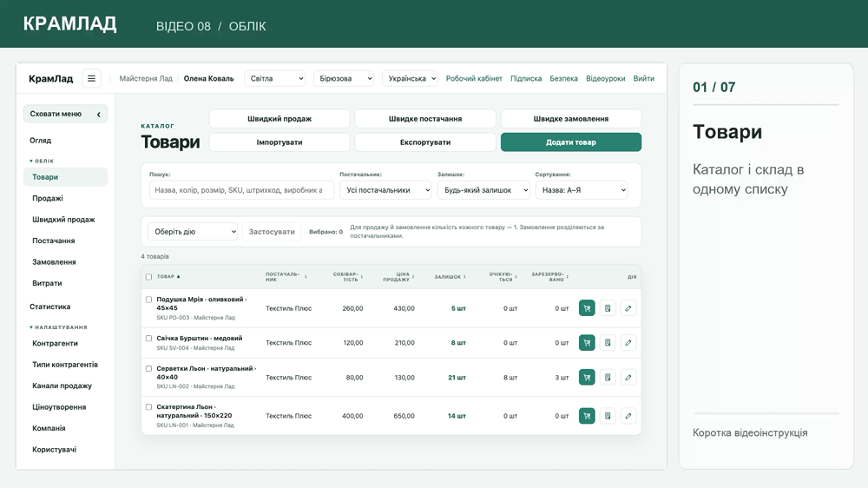
Task: Check the Подушка Мрія row checkbox
Action: coord(148,299)
